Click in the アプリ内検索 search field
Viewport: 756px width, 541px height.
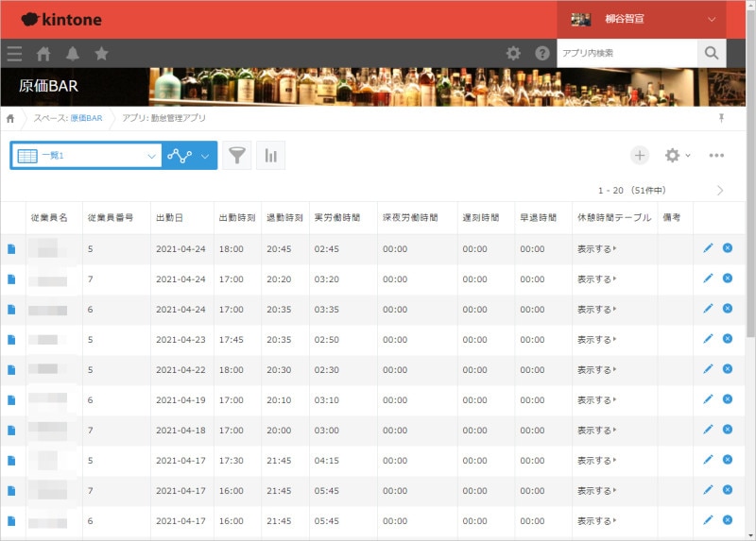click(x=627, y=53)
